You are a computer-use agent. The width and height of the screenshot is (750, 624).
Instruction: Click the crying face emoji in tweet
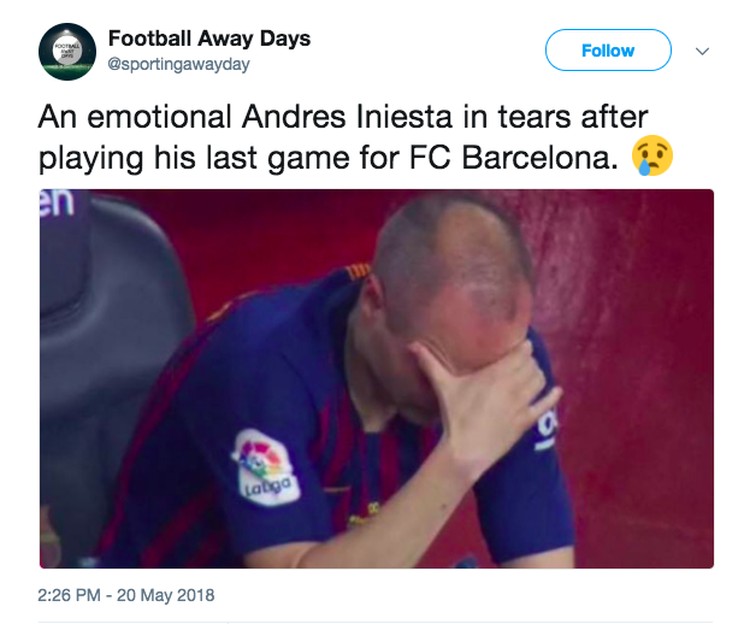tap(652, 155)
